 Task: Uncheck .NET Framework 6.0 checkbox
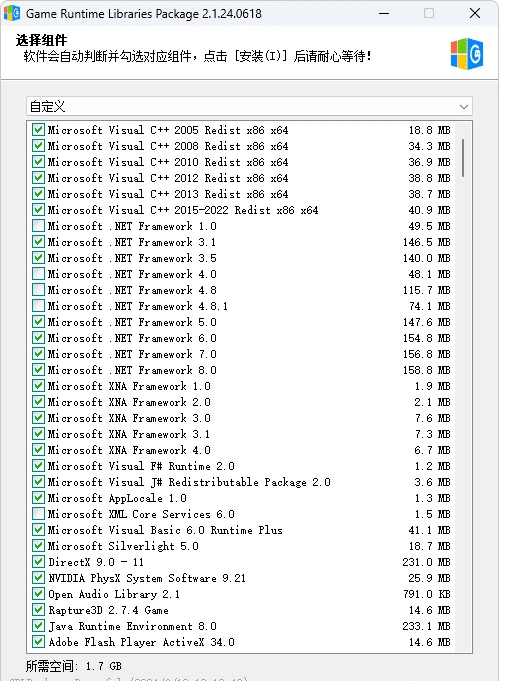[x=38, y=338]
